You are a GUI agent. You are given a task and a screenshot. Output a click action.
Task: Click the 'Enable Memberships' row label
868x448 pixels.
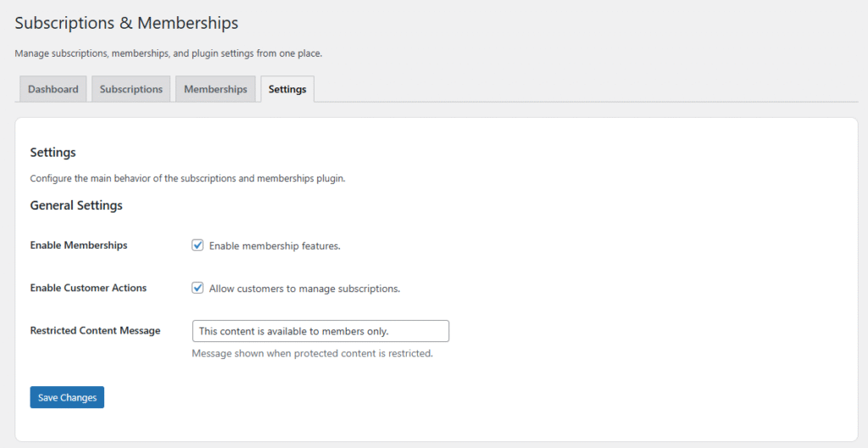click(x=79, y=245)
